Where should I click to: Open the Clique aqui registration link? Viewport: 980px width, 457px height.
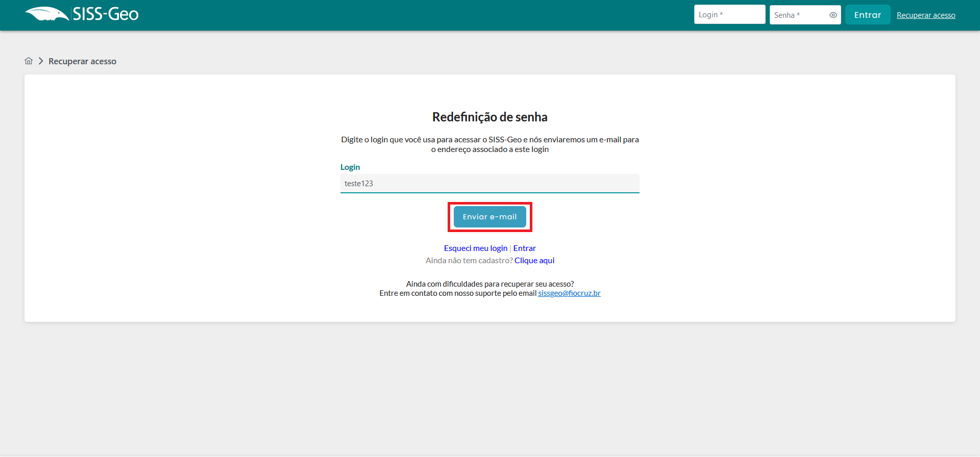(534, 261)
